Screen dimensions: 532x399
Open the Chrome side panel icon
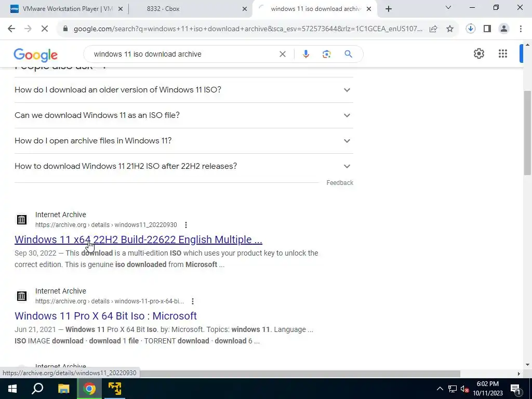coord(487,29)
